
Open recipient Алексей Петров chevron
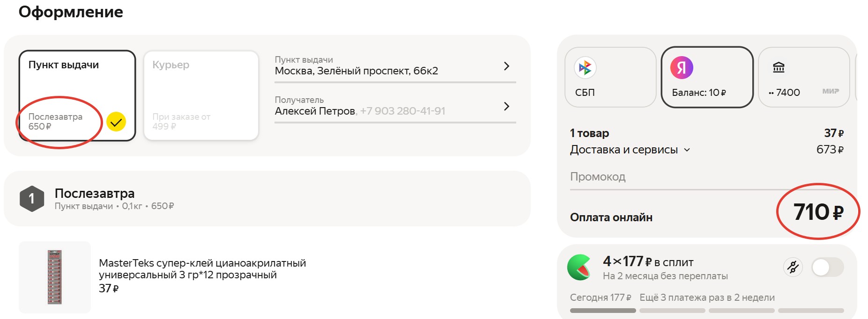coord(506,106)
